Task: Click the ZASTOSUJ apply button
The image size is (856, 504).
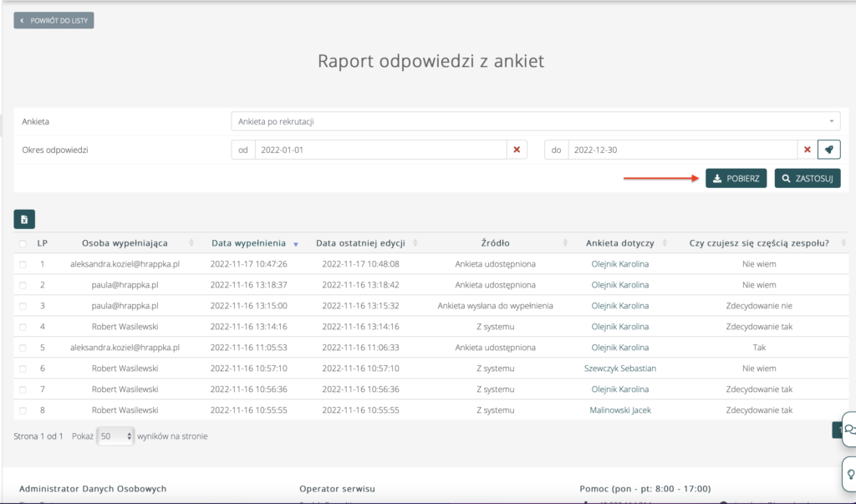Action: click(x=807, y=178)
